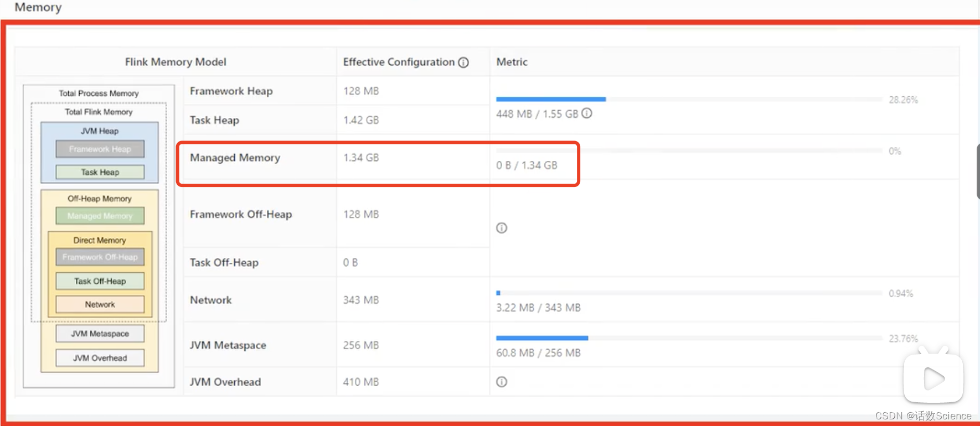This screenshot has width=980, height=426.
Task: Click the Framework Off-Heap 128 MB value
Action: tap(361, 214)
